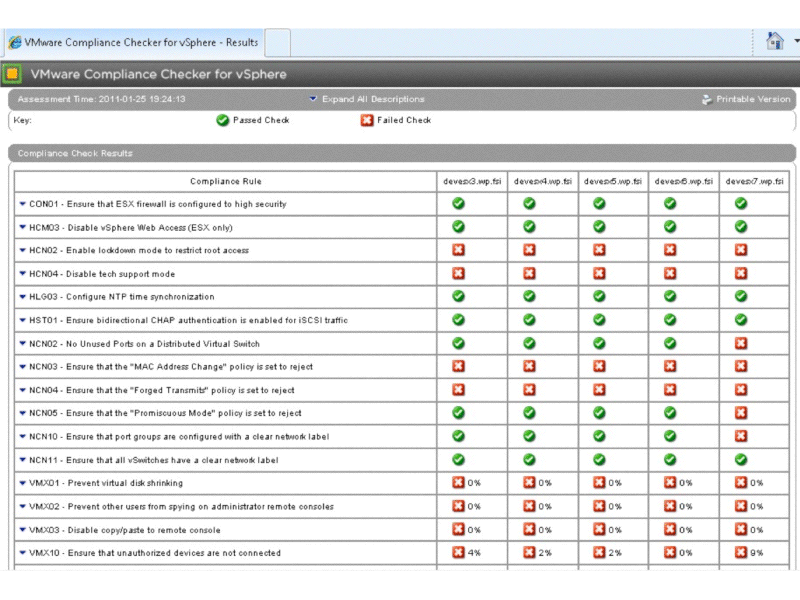This screenshot has height=600, width=800.
Task: Expand the HCM03 vSphere Web Access rule
Action: tap(22, 227)
